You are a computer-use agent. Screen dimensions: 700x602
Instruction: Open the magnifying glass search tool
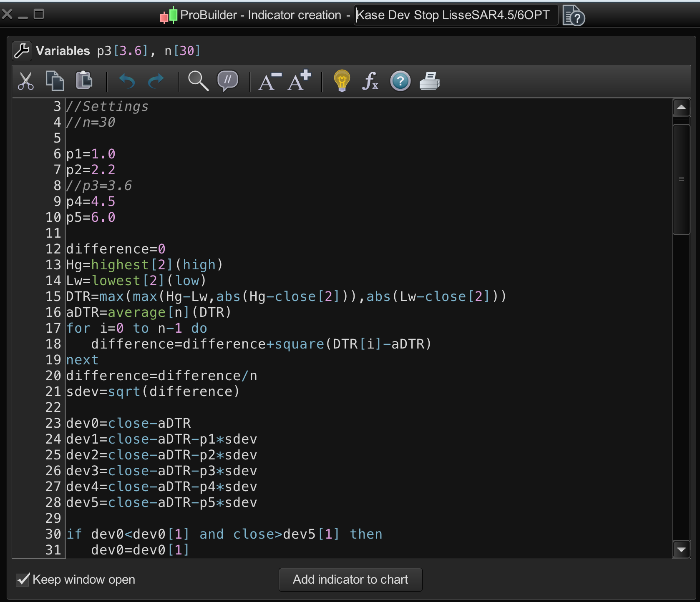pyautogui.click(x=198, y=81)
